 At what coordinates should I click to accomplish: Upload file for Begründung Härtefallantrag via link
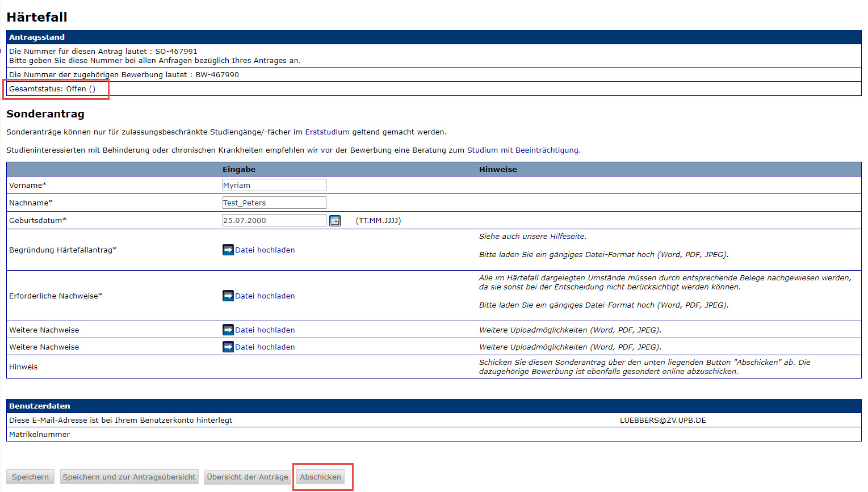(x=265, y=250)
